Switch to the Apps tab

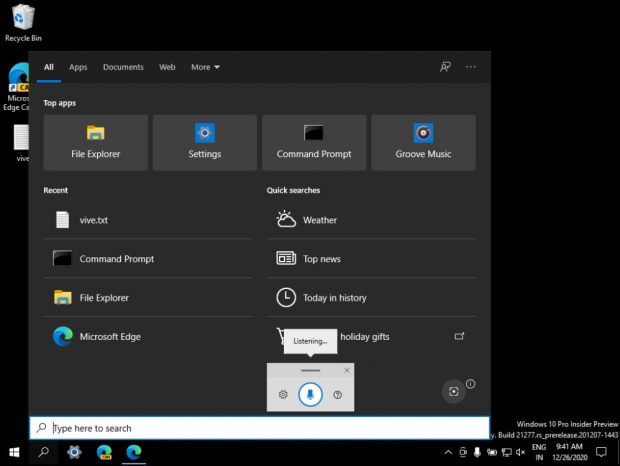78,67
